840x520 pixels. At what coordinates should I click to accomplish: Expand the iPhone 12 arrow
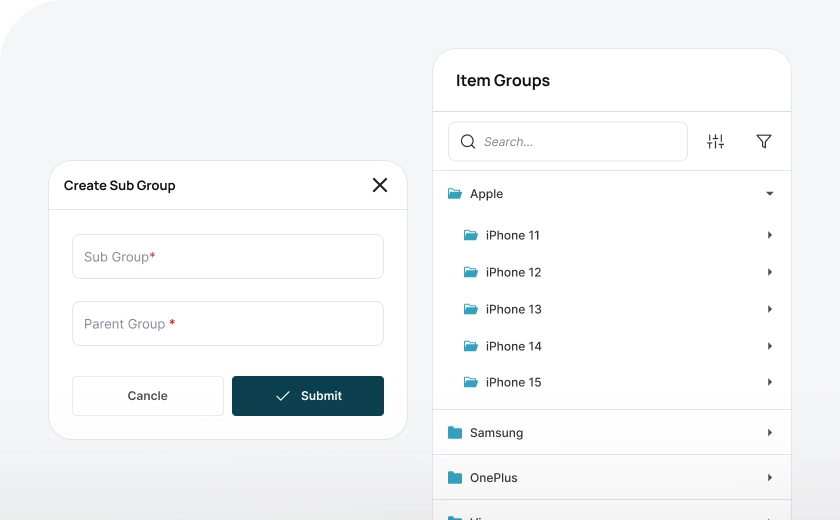pyautogui.click(x=769, y=272)
